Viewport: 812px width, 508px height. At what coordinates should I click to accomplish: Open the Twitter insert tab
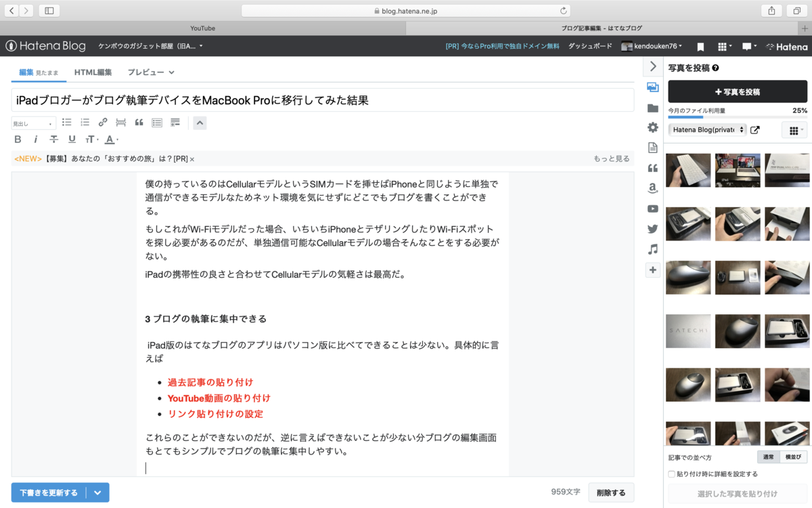click(652, 229)
